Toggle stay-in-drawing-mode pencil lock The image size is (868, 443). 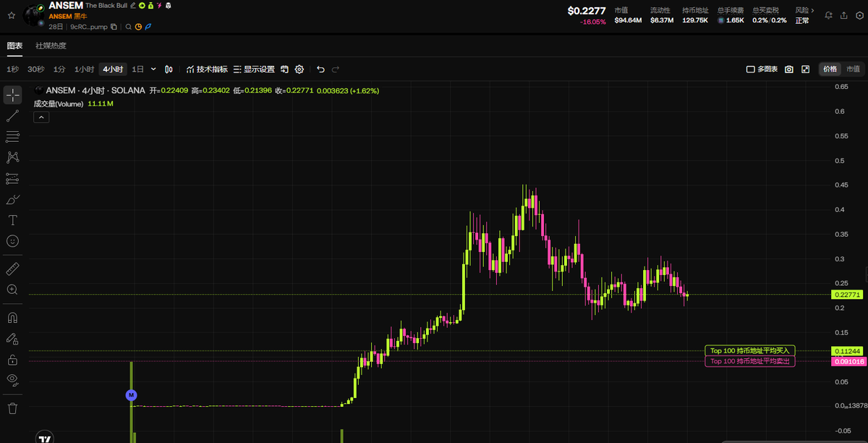pyautogui.click(x=12, y=338)
